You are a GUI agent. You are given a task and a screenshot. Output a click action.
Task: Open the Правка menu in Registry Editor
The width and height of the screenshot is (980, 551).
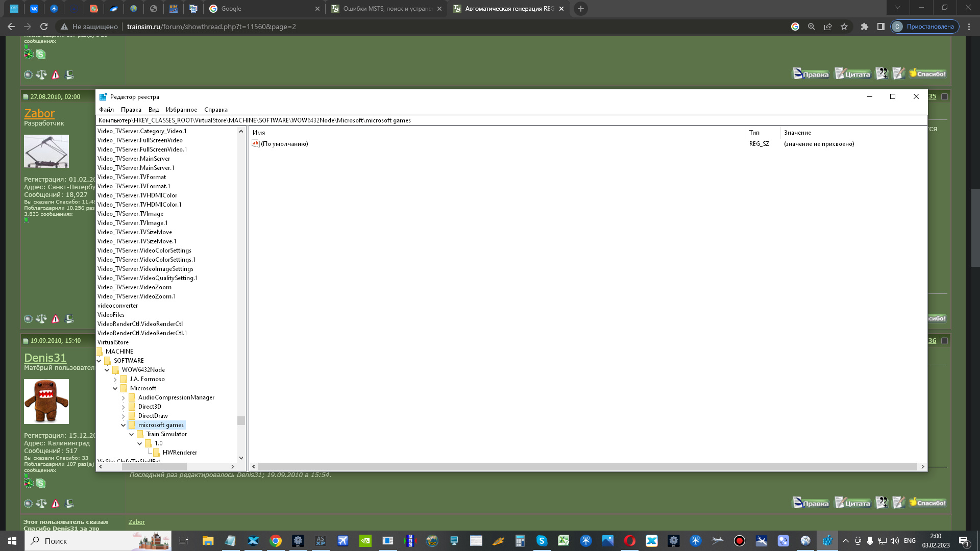point(131,110)
